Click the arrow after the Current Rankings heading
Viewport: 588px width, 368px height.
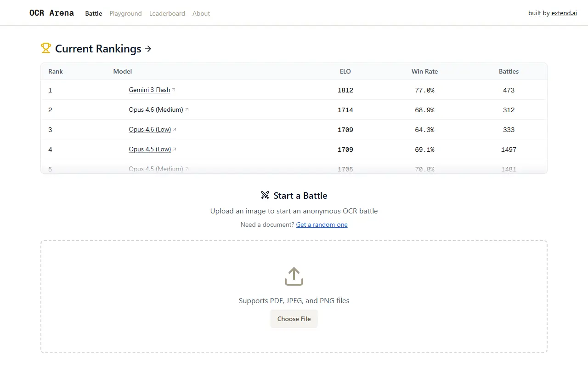148,49
